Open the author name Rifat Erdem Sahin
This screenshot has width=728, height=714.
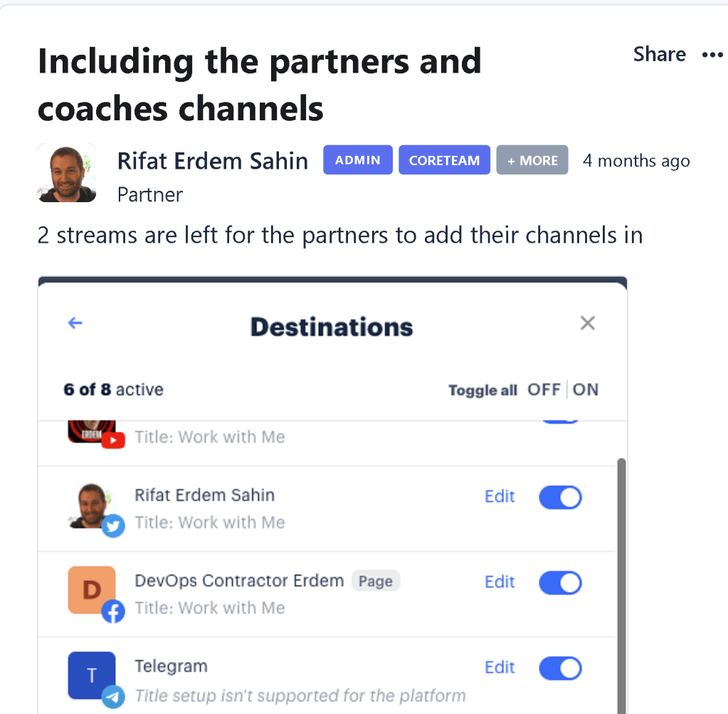[213, 161]
